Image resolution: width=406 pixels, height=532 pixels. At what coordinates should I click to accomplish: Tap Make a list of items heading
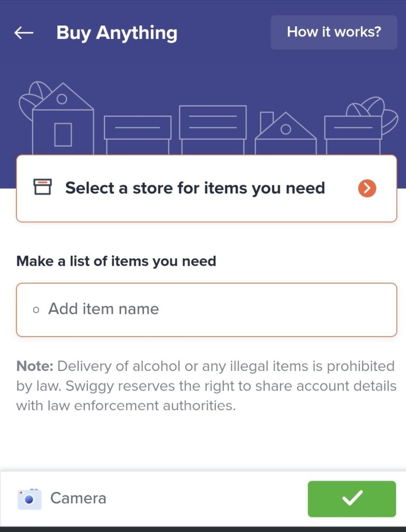click(116, 261)
